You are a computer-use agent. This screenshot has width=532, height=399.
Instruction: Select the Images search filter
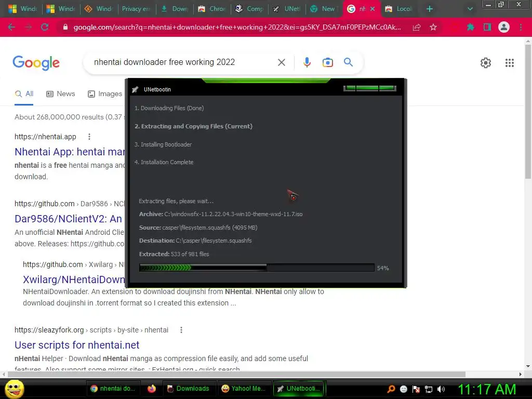pyautogui.click(x=105, y=94)
